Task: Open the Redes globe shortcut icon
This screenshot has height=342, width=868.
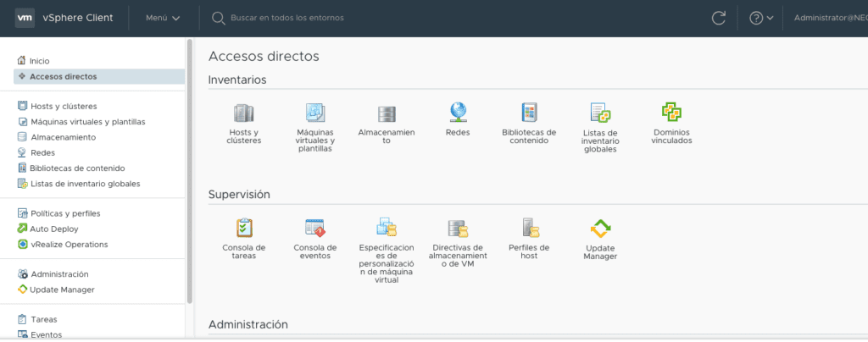Action: tap(458, 113)
